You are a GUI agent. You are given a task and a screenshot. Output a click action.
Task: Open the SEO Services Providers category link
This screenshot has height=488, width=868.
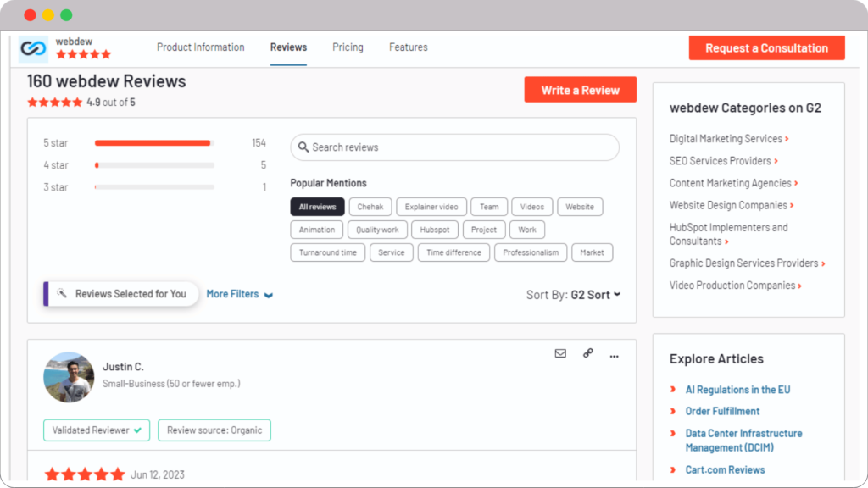721,160
